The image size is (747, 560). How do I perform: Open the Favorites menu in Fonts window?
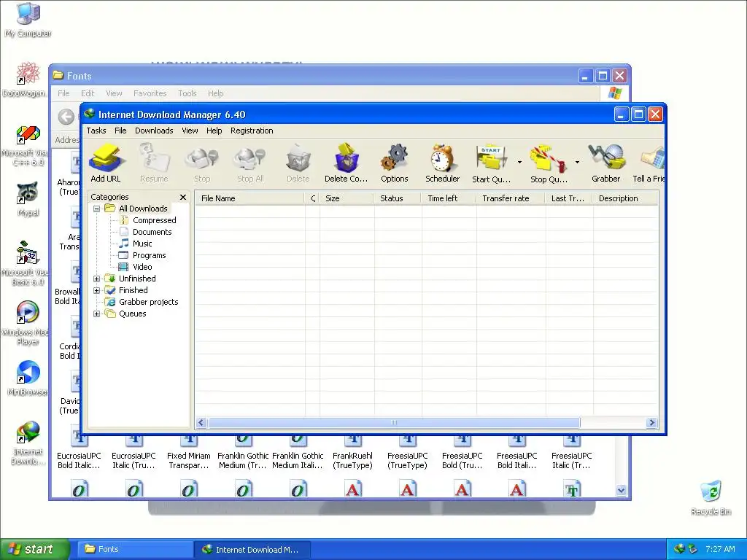pyautogui.click(x=150, y=93)
